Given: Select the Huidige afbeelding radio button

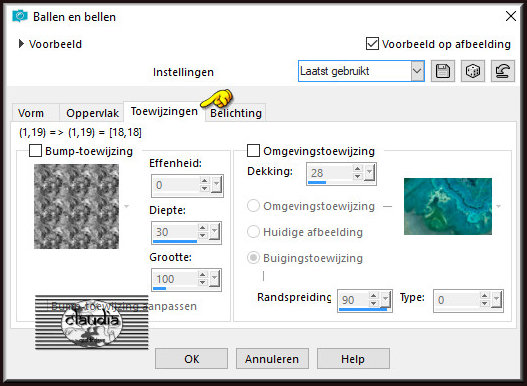Looking at the screenshot, I should tap(253, 231).
